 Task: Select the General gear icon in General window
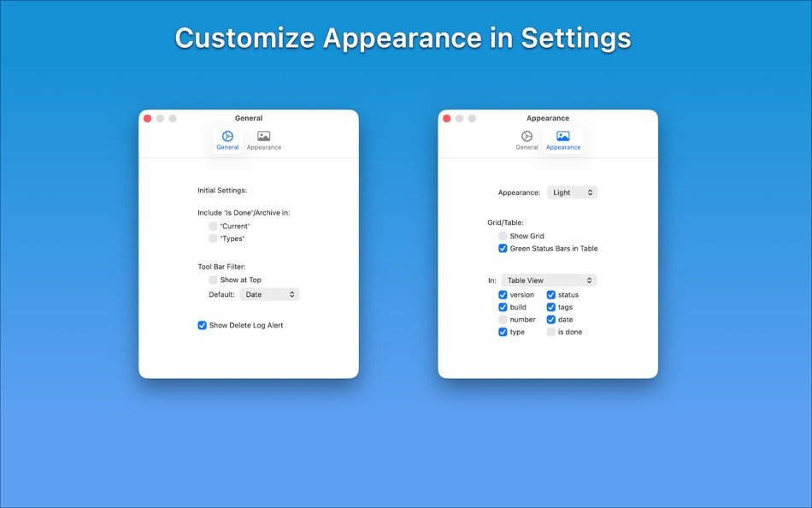227,136
